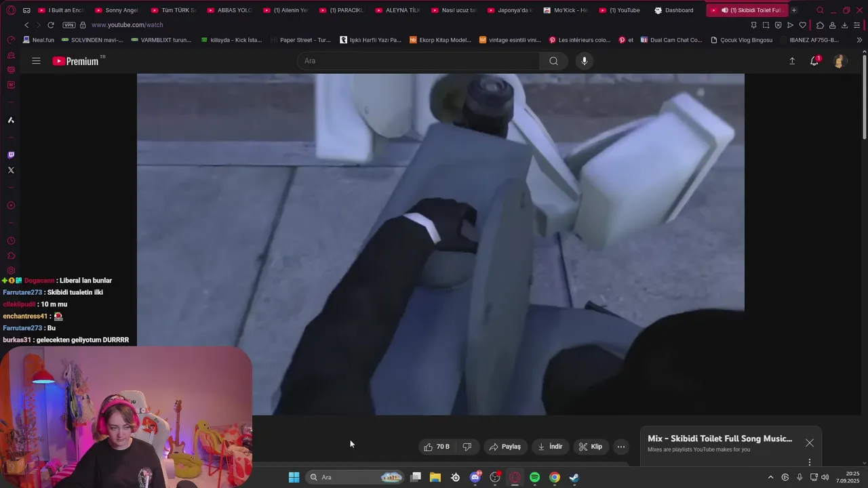Search open tabs with magnifier icon
Viewport: 868px width, 488px height.
coord(820,10)
